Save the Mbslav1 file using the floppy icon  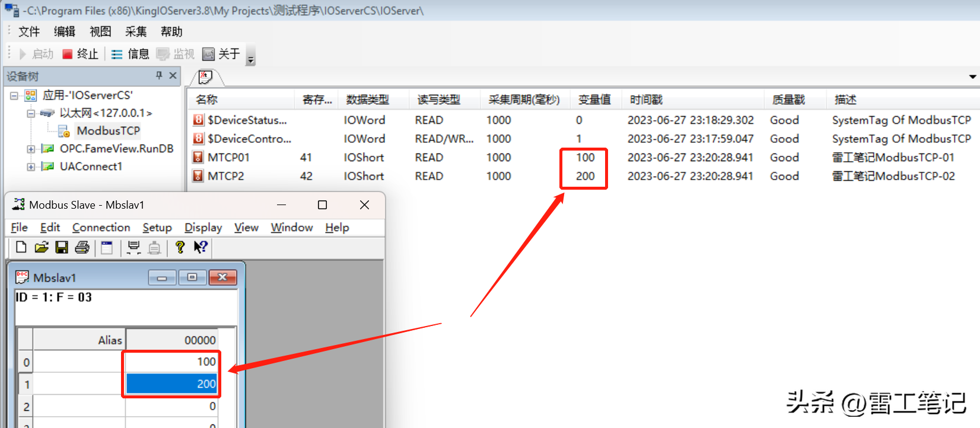tap(62, 247)
